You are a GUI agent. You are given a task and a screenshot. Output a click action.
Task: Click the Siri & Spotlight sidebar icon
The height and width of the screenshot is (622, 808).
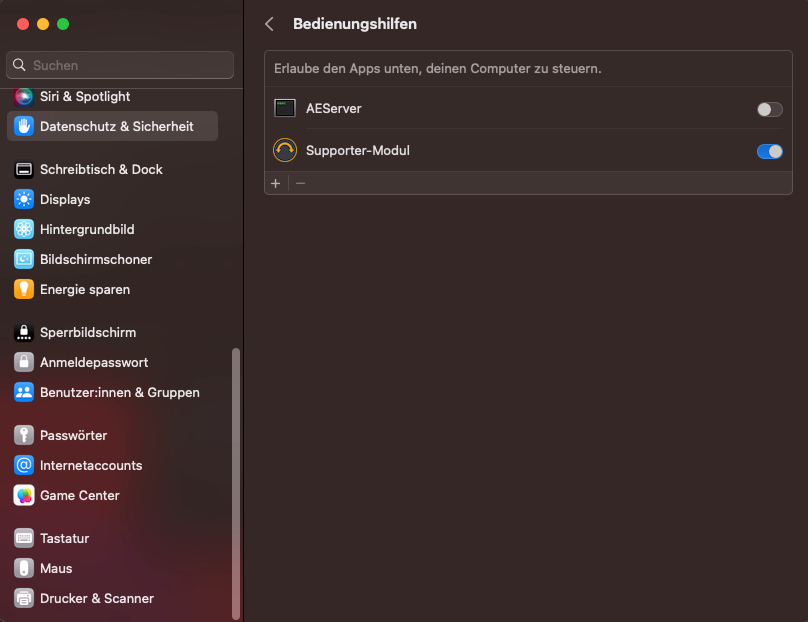coord(24,97)
